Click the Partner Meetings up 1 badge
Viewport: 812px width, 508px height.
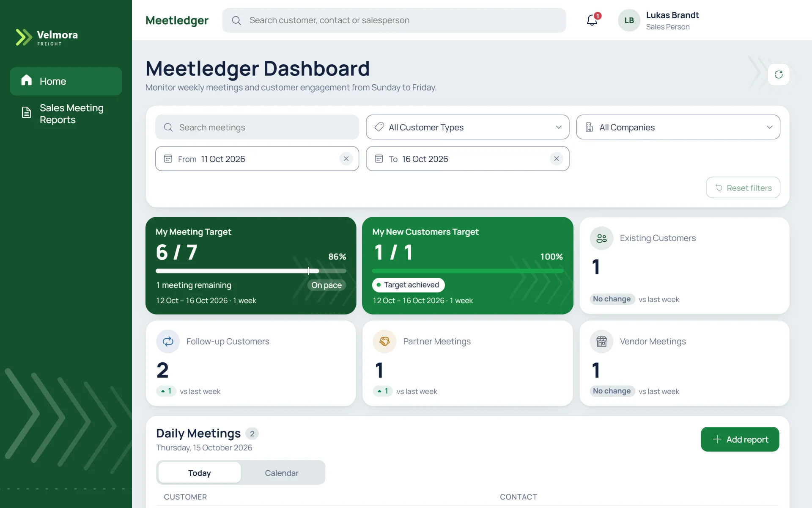coord(383,391)
